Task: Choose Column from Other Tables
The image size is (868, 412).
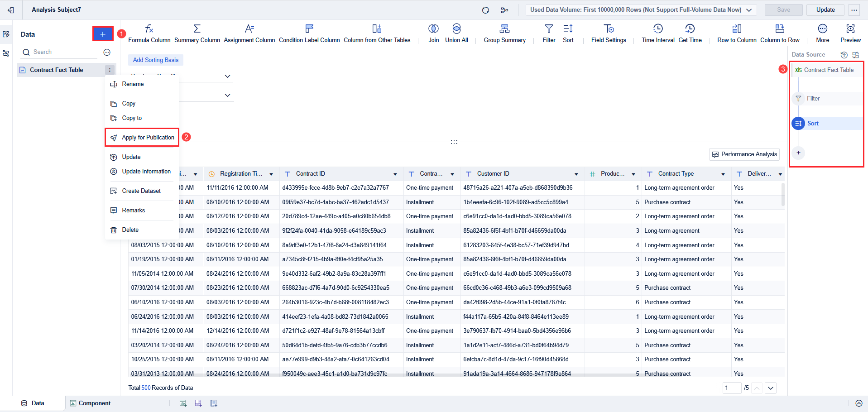Action: 377,34
